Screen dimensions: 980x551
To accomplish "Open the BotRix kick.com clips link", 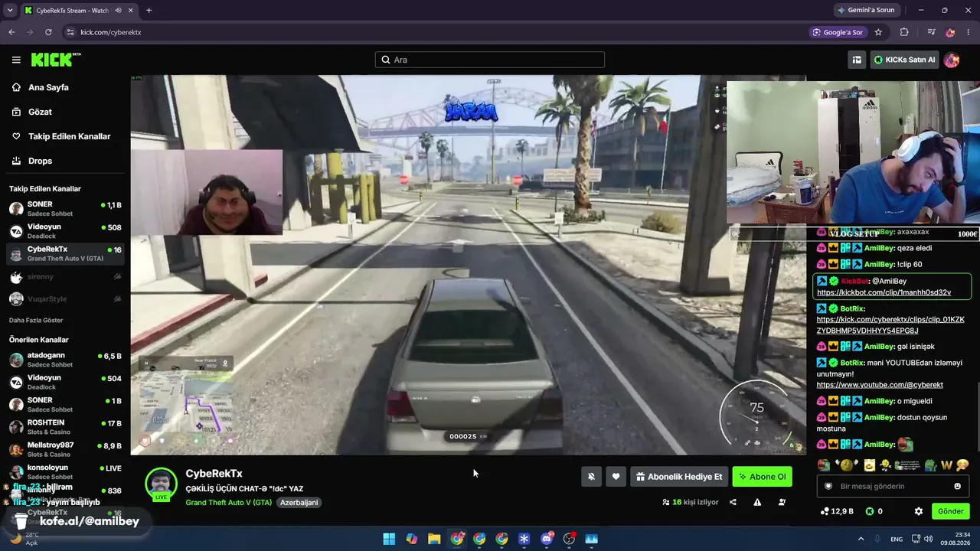I will pyautogui.click(x=890, y=324).
